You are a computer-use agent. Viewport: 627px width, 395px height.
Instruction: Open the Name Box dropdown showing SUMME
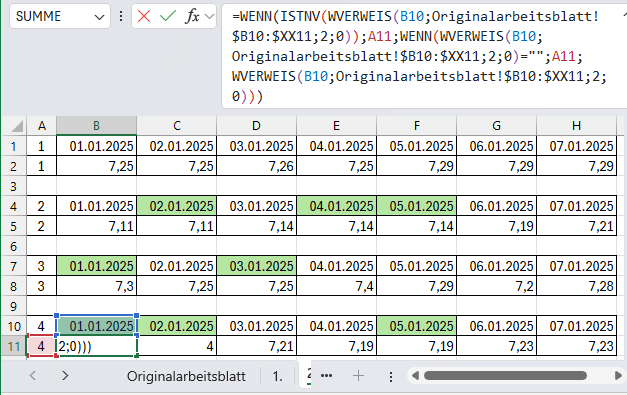(99, 17)
